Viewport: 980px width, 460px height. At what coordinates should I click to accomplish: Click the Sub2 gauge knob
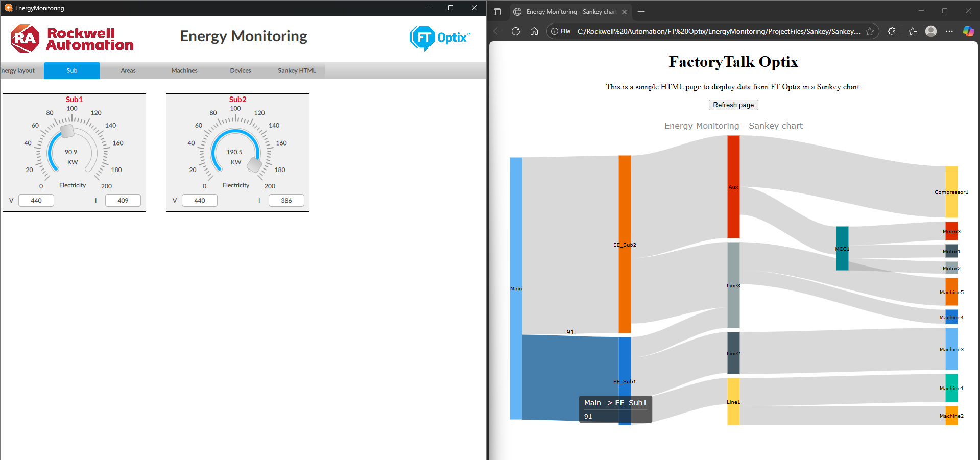254,165
